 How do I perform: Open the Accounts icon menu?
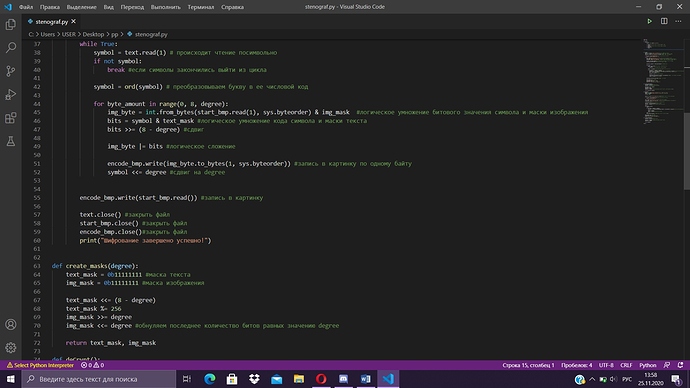(11, 325)
